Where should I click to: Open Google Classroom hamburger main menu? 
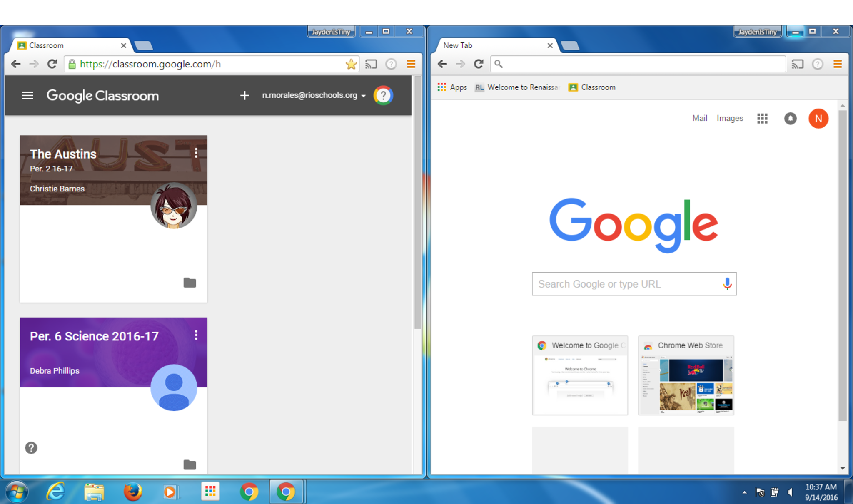(x=27, y=96)
